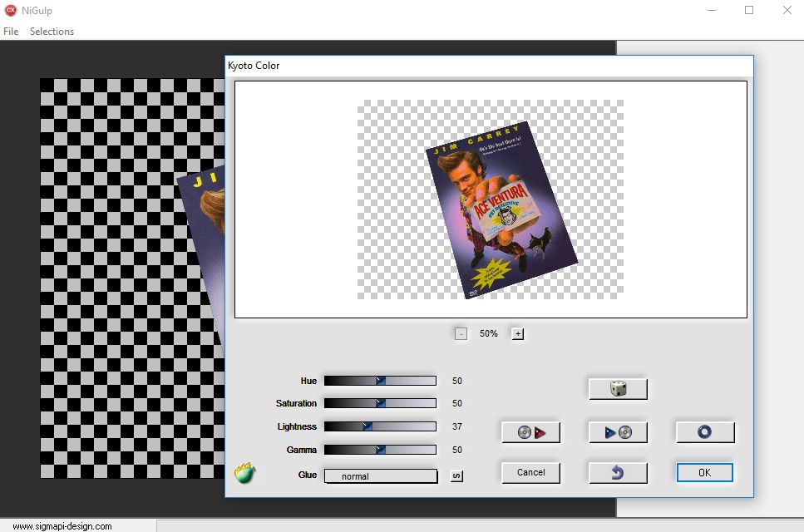Close the NiGulp window
This screenshot has width=804, height=532.
(787, 10)
